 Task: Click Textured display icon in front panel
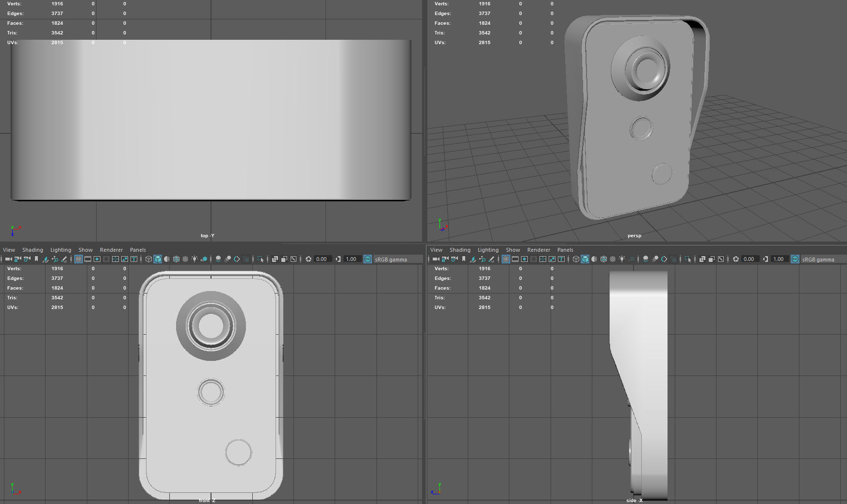(185, 259)
